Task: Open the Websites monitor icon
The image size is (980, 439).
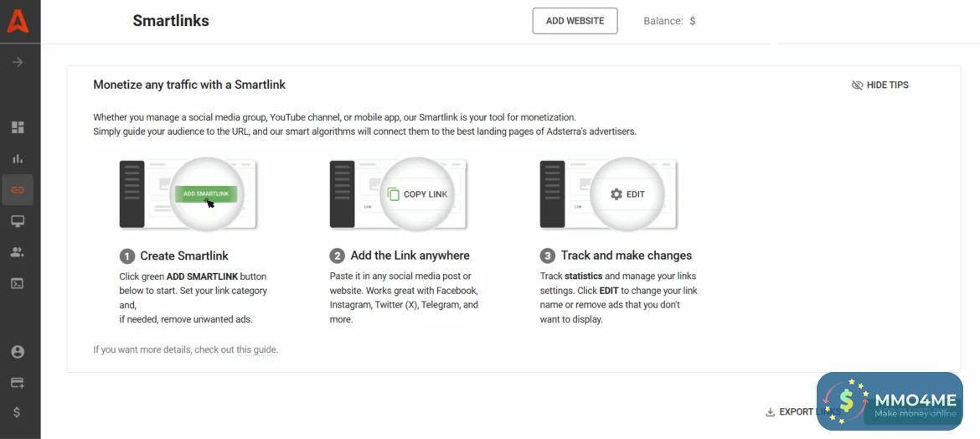Action: point(18,221)
